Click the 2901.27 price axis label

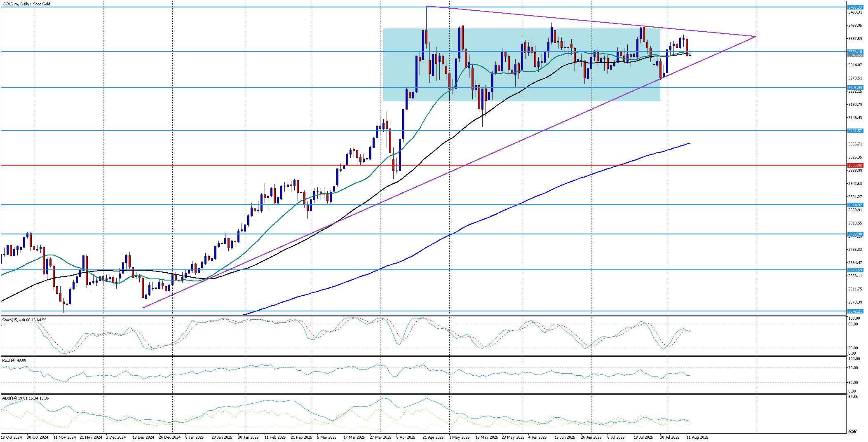pyautogui.click(x=855, y=196)
